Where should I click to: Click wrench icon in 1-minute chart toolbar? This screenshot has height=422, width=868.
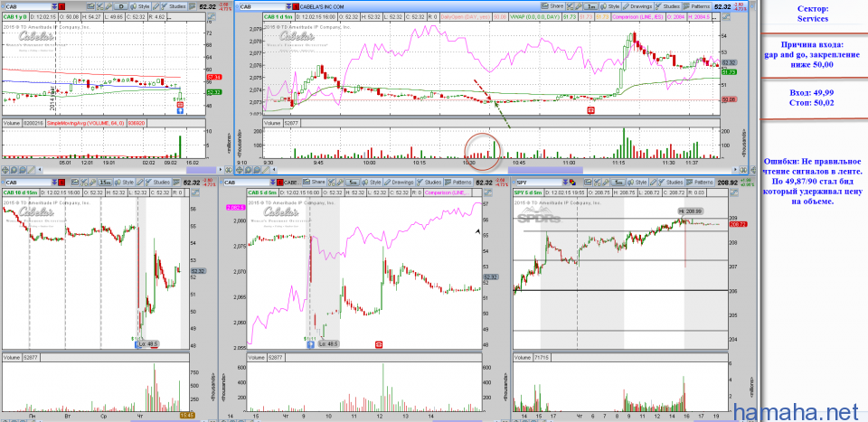click(x=578, y=6)
